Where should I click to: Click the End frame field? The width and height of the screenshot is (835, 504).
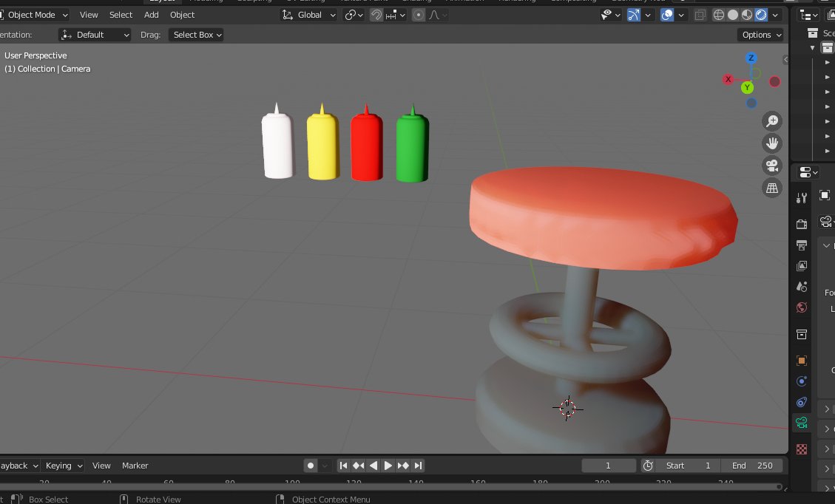click(752, 466)
